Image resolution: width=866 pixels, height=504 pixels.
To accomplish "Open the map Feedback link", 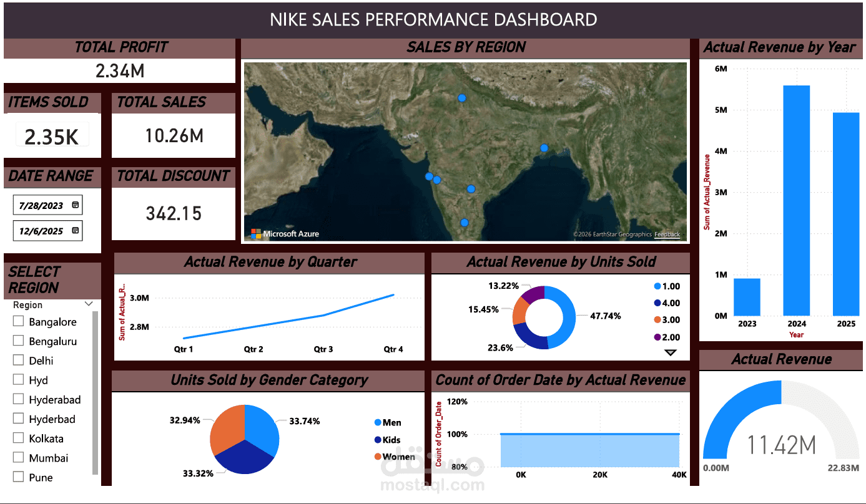I will (667, 235).
